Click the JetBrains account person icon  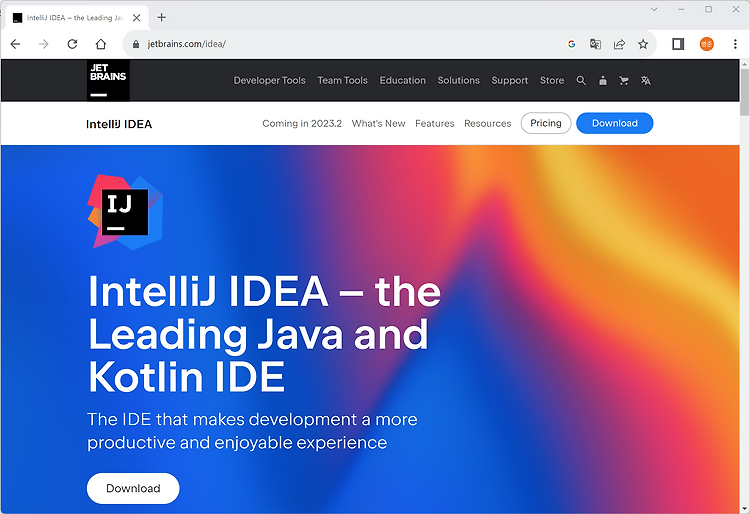[x=603, y=80]
